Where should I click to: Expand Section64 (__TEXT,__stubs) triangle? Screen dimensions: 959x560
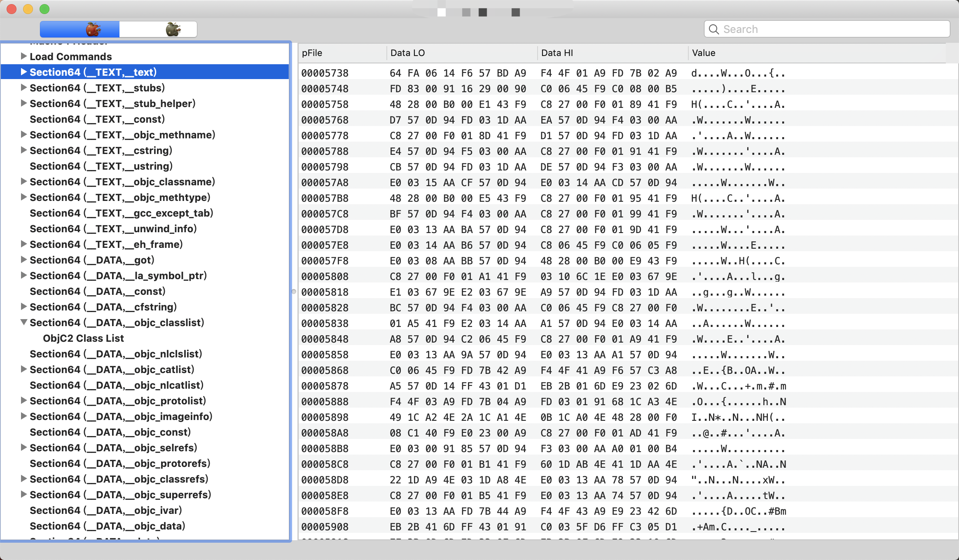click(x=24, y=87)
